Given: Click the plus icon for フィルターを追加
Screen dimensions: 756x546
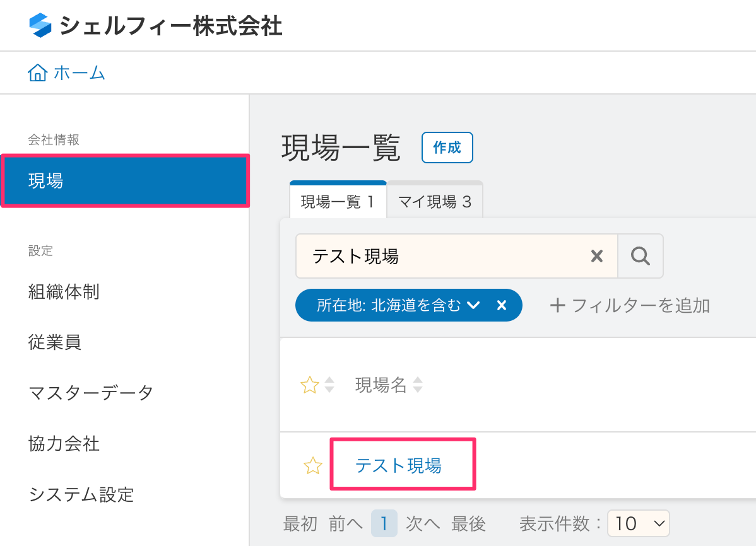Looking at the screenshot, I should (x=557, y=306).
